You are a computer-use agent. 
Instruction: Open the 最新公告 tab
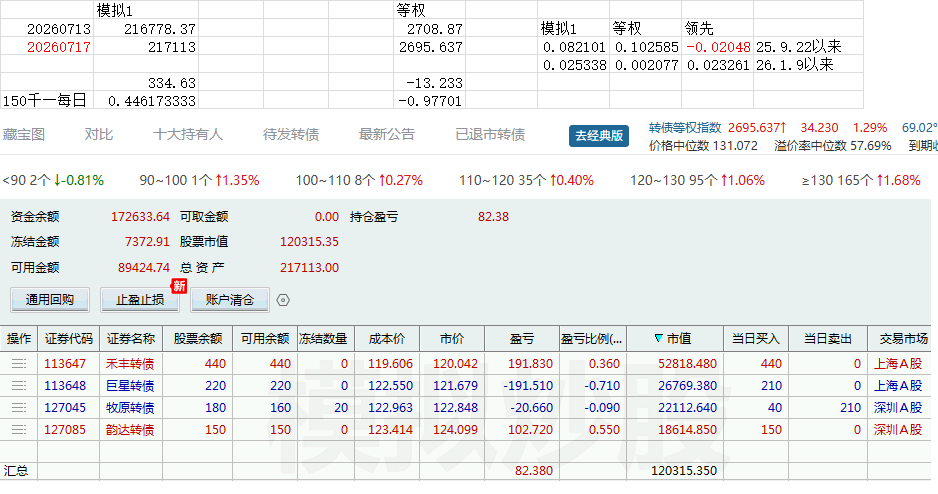click(x=386, y=135)
